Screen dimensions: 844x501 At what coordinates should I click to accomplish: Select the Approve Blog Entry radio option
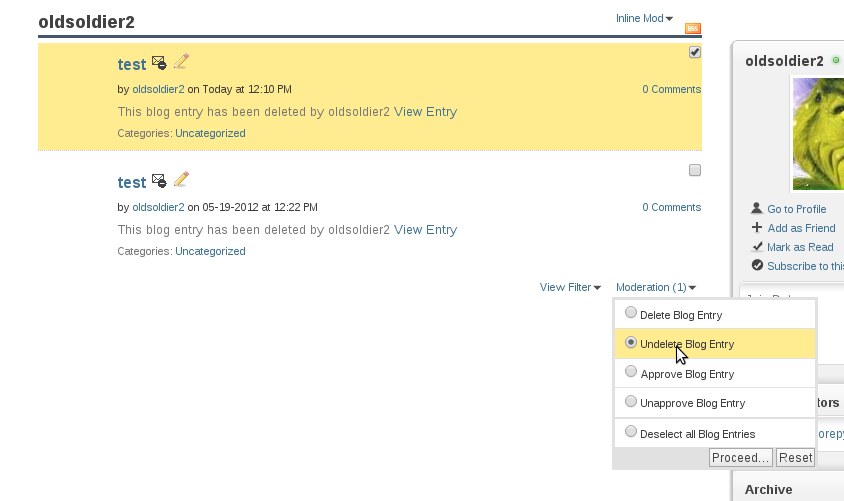631,372
